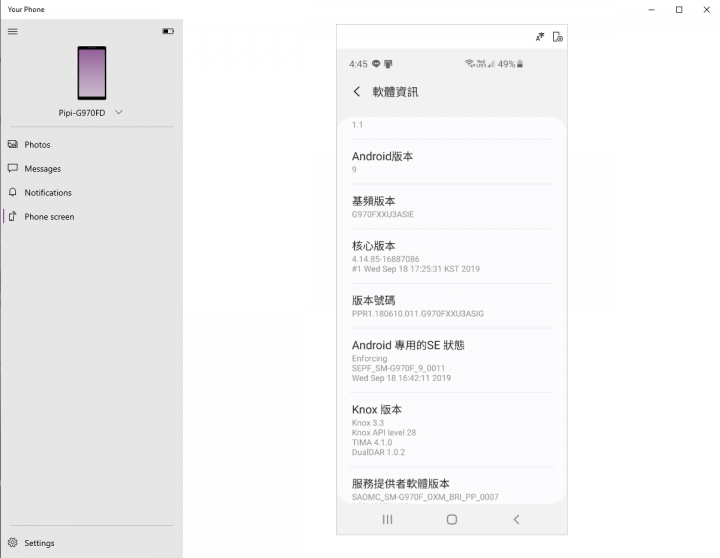This screenshot has width=720, height=558.
Task: Select the Pipi-G970FD device name
Action: pos(82,113)
